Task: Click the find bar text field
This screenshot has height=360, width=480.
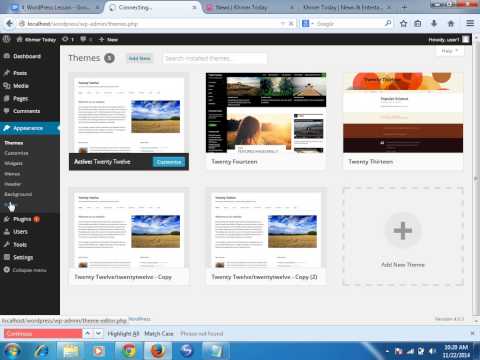Action: [x=43, y=333]
